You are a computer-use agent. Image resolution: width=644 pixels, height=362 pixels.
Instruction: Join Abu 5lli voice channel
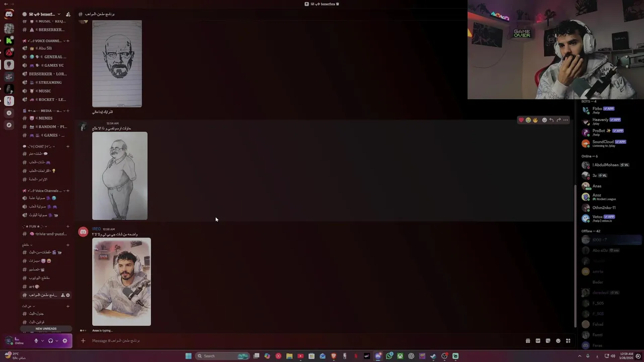pos(45,48)
